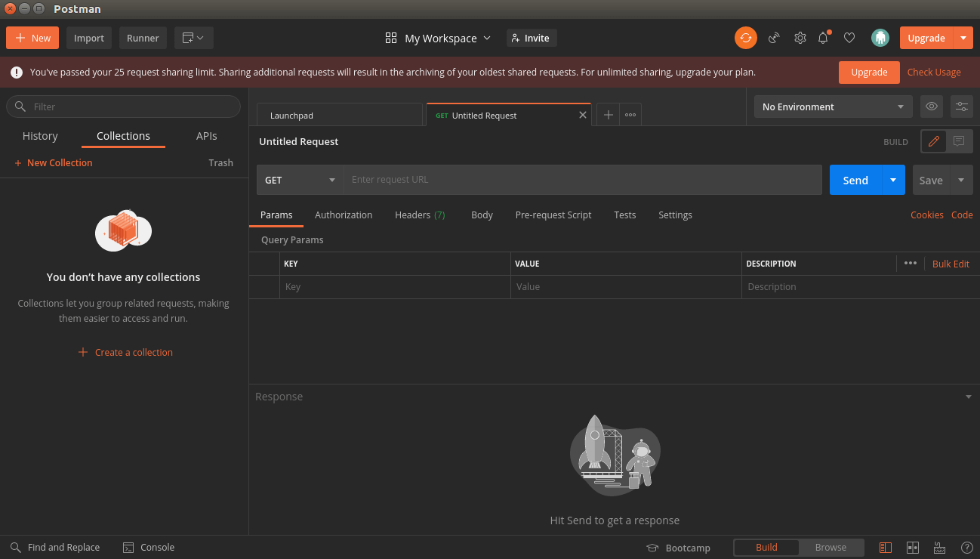Screen dimensions: 980x559
Task: Switch to History tab
Action: click(40, 136)
